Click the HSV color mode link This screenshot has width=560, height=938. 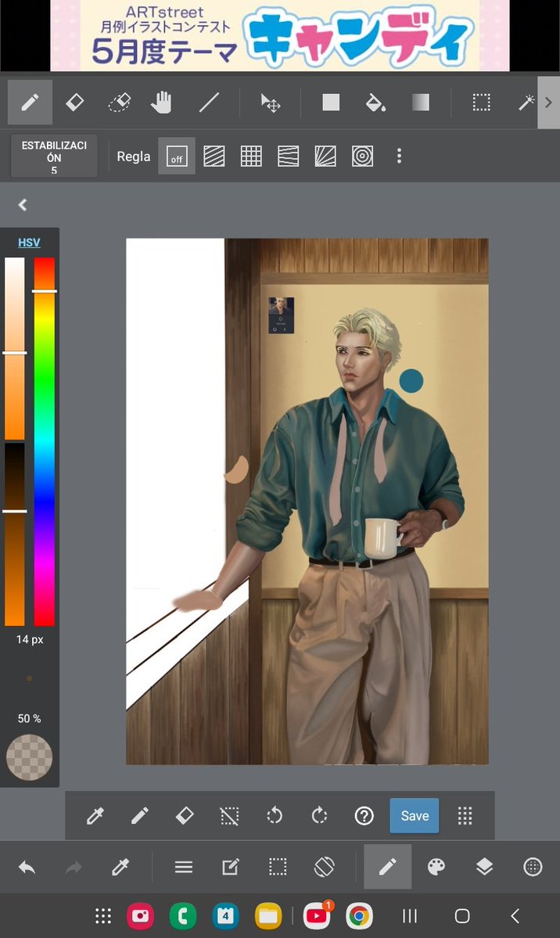(29, 243)
